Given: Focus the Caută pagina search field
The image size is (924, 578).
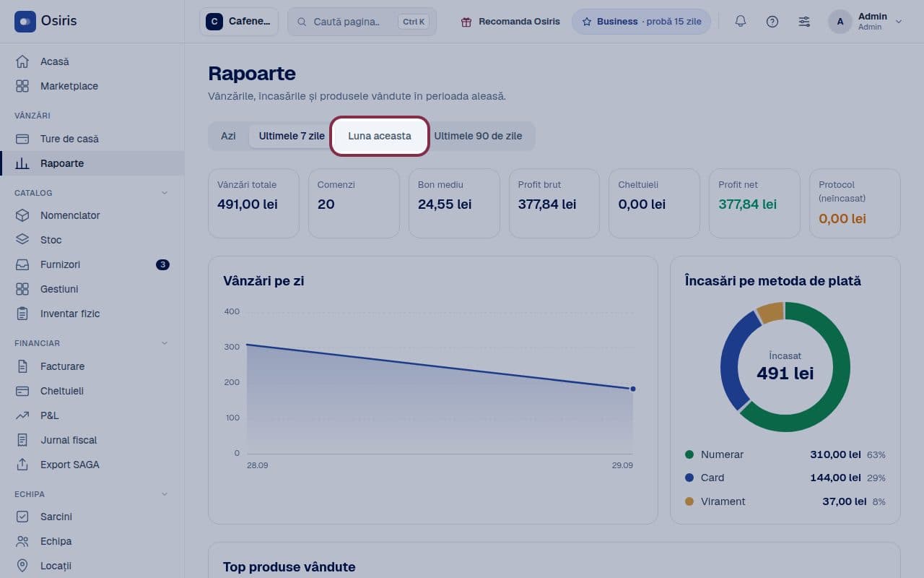Looking at the screenshot, I should coord(362,22).
